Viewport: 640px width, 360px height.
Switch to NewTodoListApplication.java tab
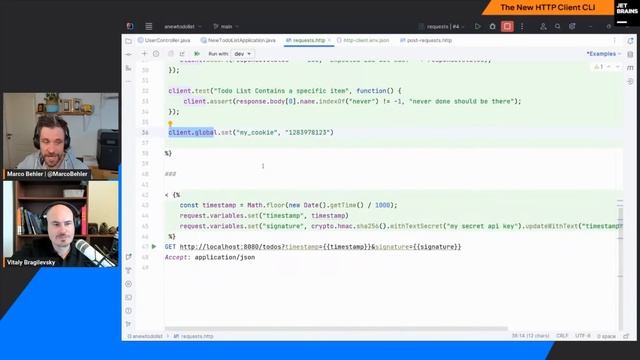pos(238,40)
